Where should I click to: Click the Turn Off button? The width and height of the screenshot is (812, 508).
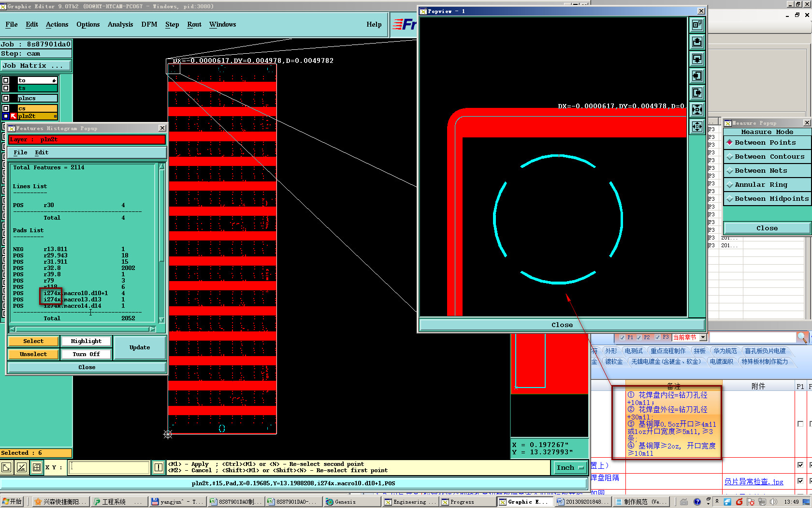point(86,354)
